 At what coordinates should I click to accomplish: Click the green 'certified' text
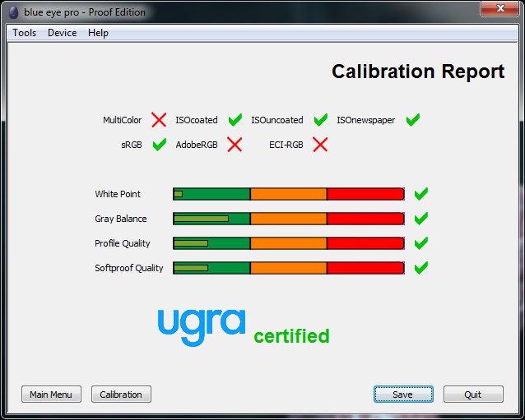[x=291, y=336]
